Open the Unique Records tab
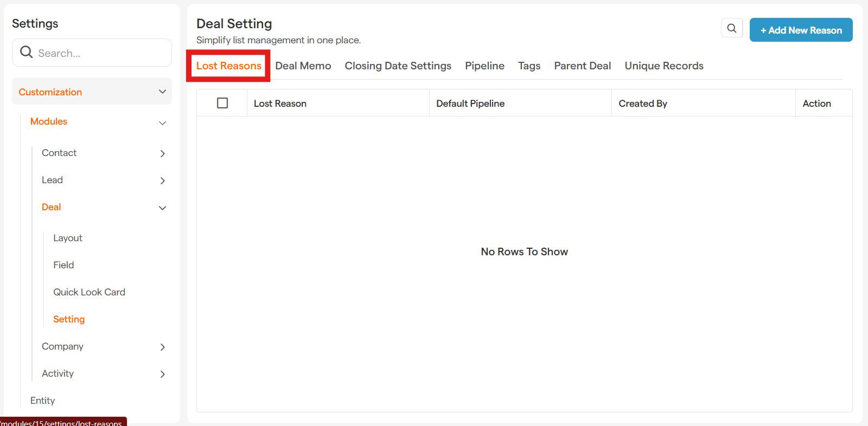This screenshot has height=426, width=868. tap(663, 66)
